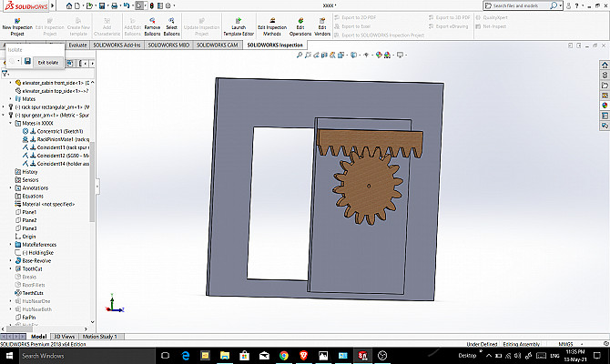Switch to the Evaluate tab
This screenshot has height=364, width=610.
[x=76, y=44]
